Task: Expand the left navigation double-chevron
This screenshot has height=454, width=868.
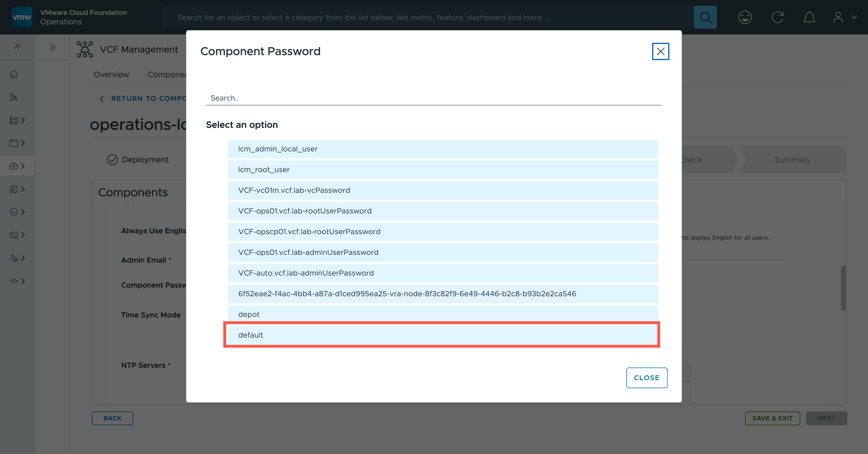Action: pyautogui.click(x=17, y=46)
